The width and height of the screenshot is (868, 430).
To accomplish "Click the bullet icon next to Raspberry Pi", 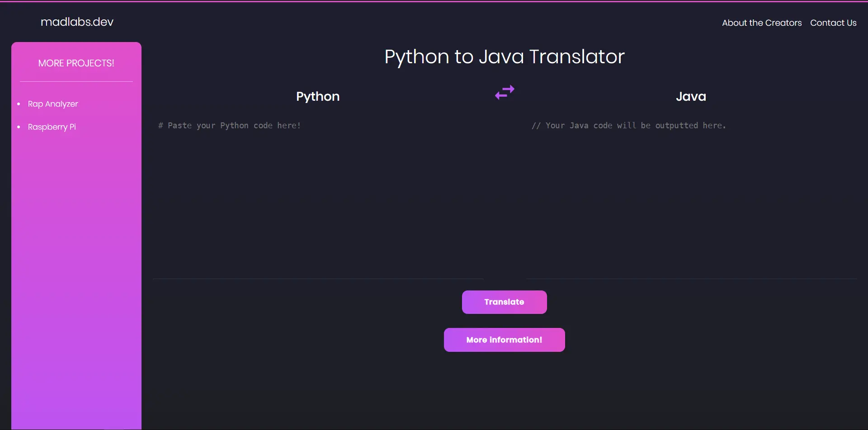I will coord(19,127).
